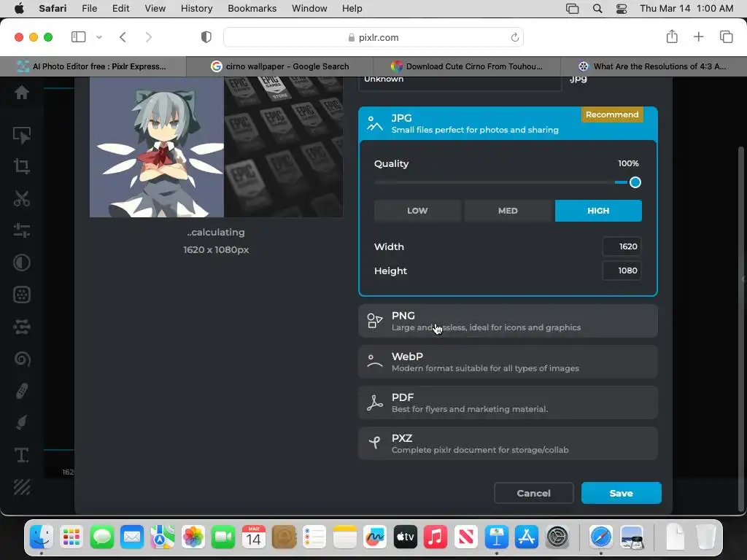Select the Heal bandage tool
Screen dimensions: 747x560
point(21,391)
